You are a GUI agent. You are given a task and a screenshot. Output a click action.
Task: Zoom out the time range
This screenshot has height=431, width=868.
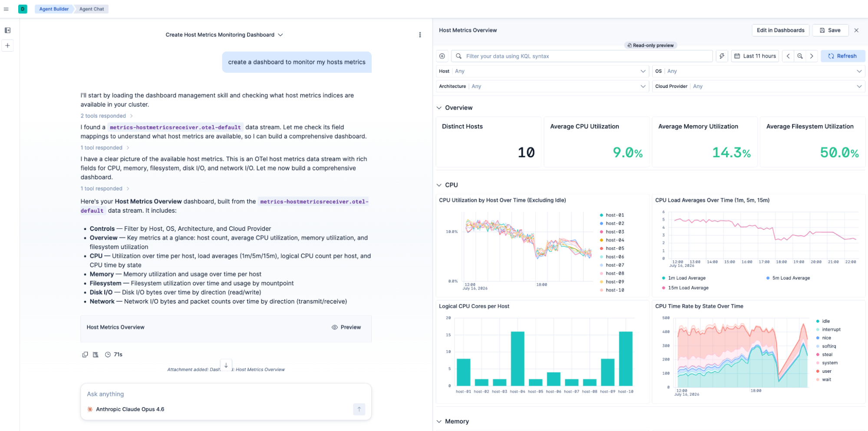click(800, 56)
